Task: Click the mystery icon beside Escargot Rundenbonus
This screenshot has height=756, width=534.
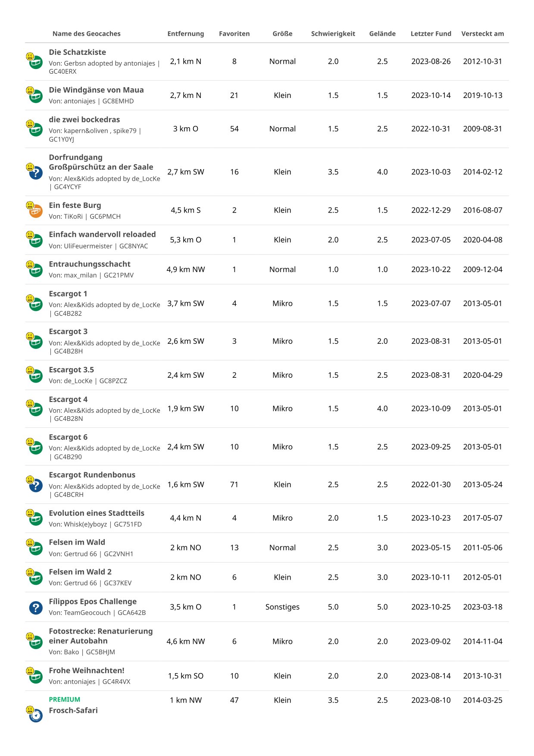Action: tap(35, 485)
